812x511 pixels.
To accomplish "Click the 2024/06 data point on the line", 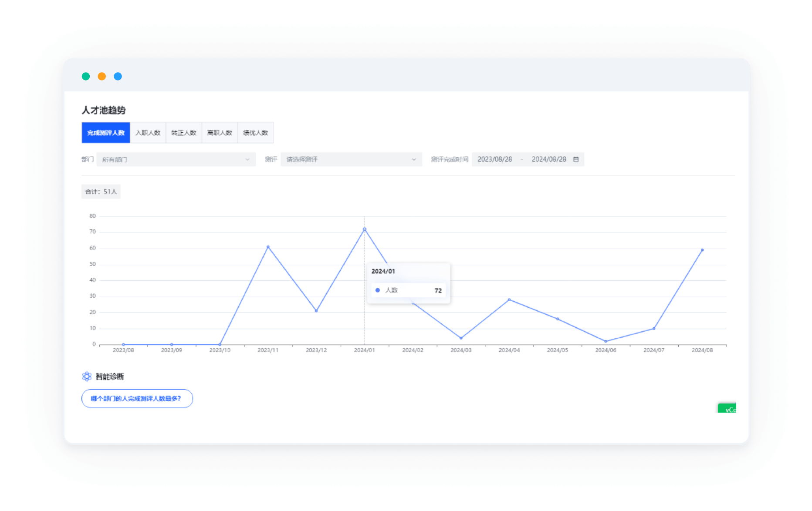I will [606, 341].
